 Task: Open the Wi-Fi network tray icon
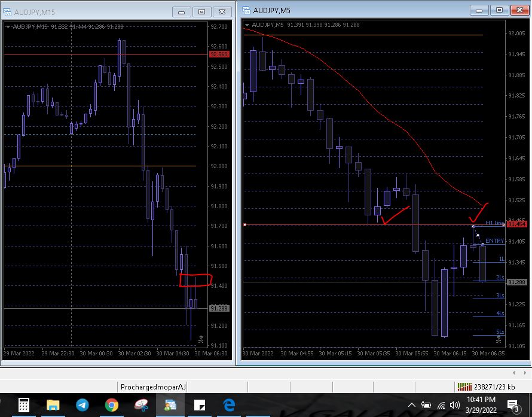click(441, 406)
